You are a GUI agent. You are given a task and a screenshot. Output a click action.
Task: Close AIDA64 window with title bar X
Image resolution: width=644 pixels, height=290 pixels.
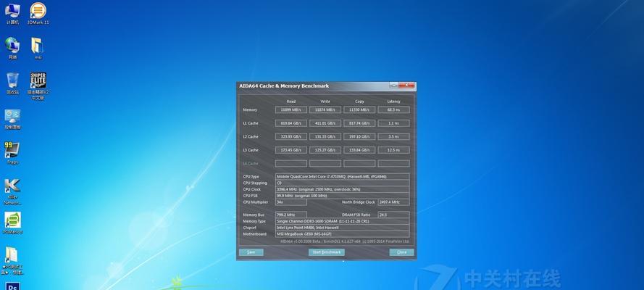(x=407, y=86)
